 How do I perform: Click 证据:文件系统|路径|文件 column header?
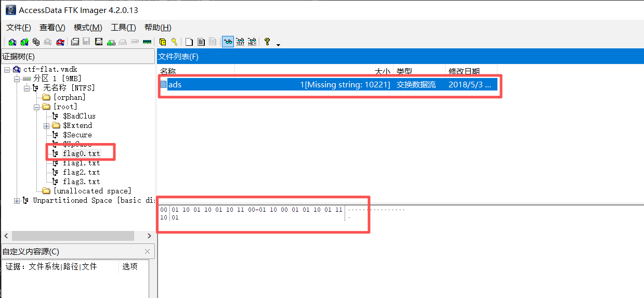tap(61, 266)
